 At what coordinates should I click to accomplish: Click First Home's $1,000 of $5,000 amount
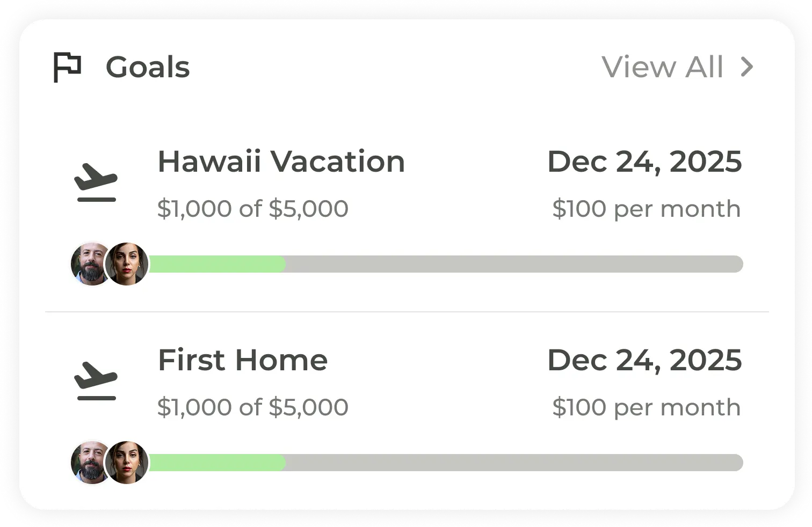252,407
